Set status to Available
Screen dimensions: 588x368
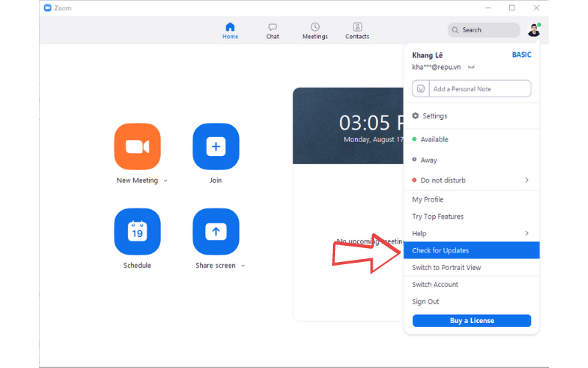(434, 140)
